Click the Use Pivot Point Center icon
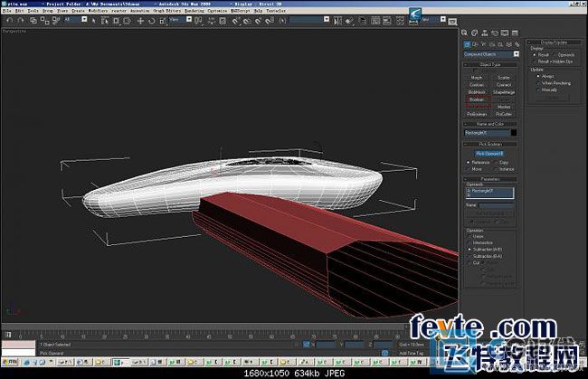The width and height of the screenshot is (588, 379). pos(198,21)
